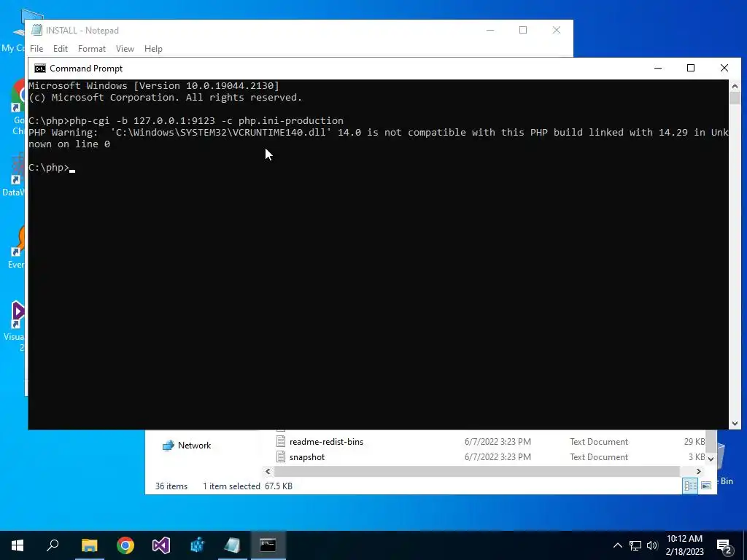Click 29 KB size of readme-redist-bins
Screen dimensions: 747x560
click(x=694, y=442)
